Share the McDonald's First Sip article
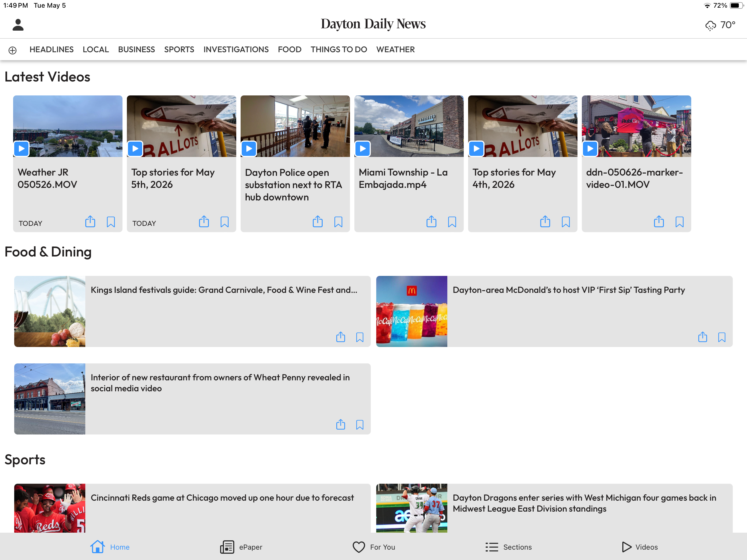This screenshot has width=747, height=560. coord(703,337)
